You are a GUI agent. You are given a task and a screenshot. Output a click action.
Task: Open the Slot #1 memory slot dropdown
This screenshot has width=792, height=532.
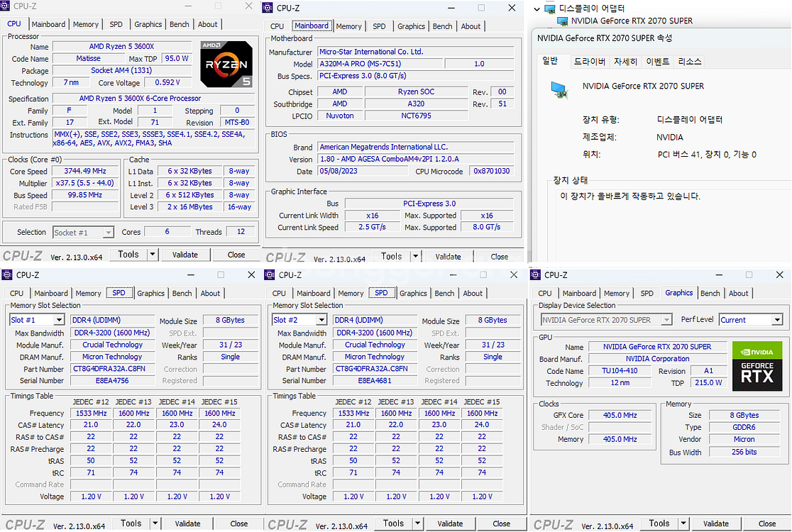(x=58, y=321)
